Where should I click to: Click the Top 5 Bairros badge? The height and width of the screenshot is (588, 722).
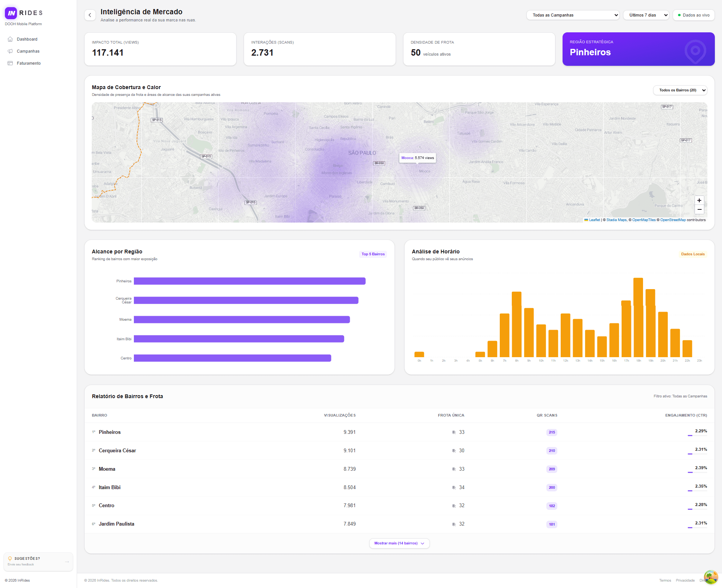click(373, 254)
